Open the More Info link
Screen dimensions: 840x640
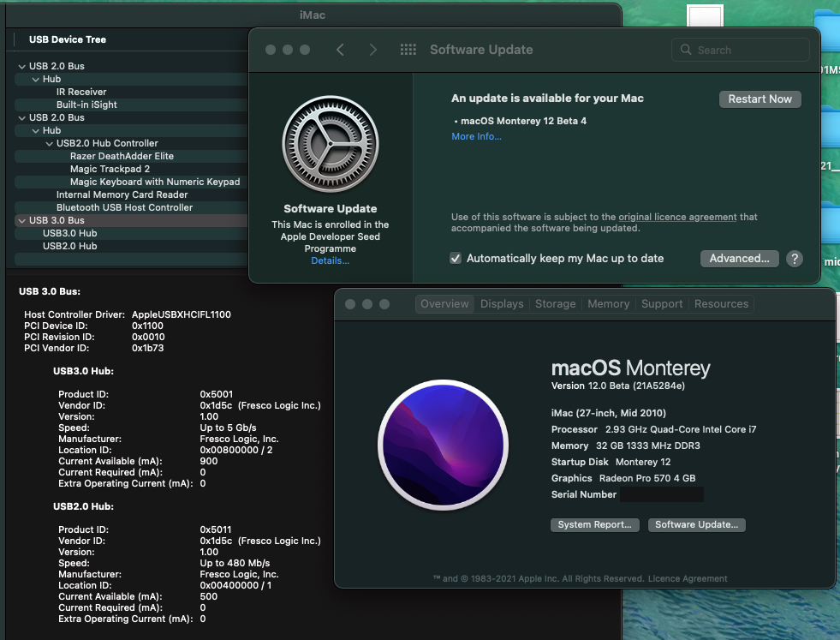pyautogui.click(x=476, y=136)
